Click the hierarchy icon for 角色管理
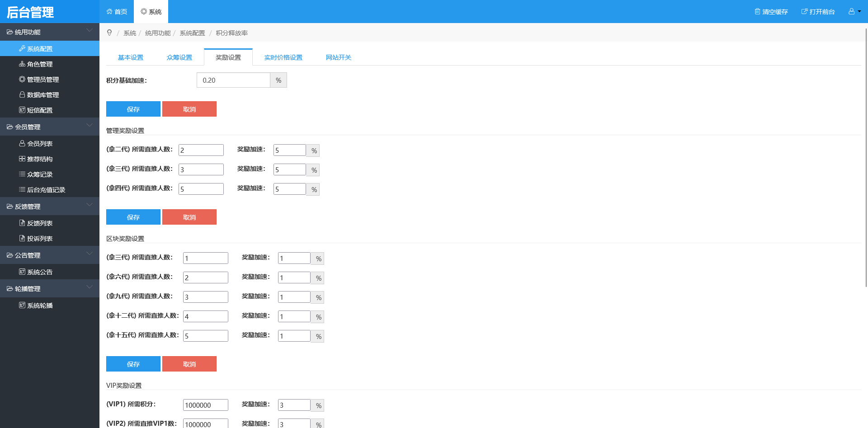The image size is (868, 428). (x=22, y=64)
